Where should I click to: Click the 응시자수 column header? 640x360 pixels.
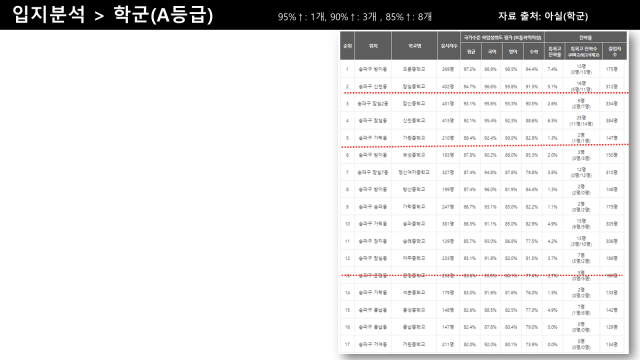[449, 46]
